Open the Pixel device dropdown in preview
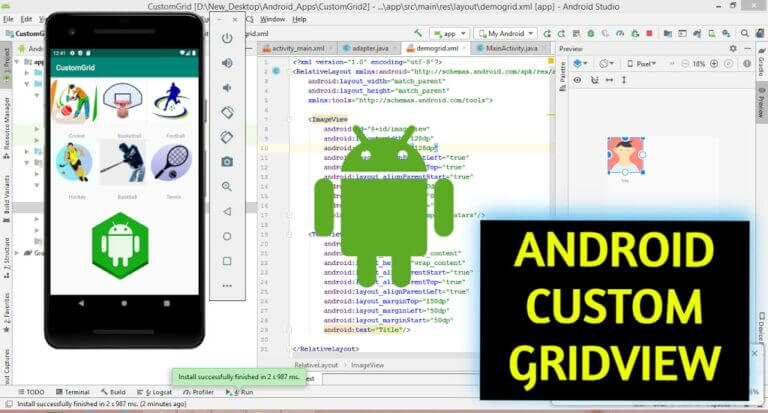The image size is (768, 413). (x=642, y=64)
